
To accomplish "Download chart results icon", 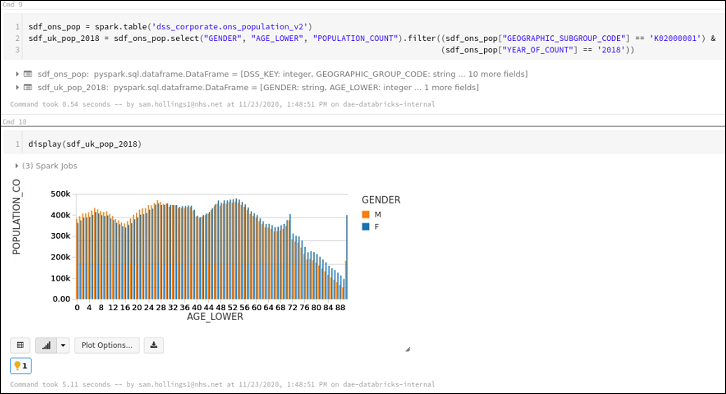I will tap(154, 345).
